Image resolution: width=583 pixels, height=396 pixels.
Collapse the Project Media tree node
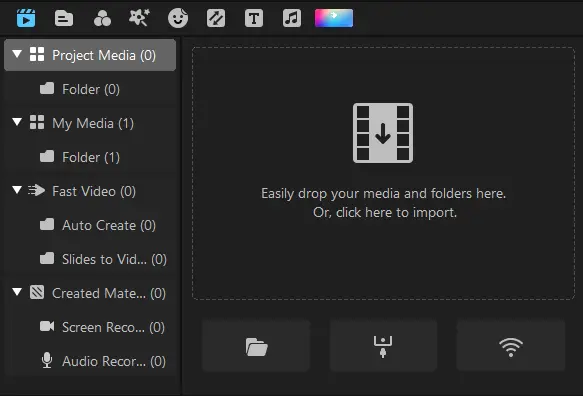point(17,54)
